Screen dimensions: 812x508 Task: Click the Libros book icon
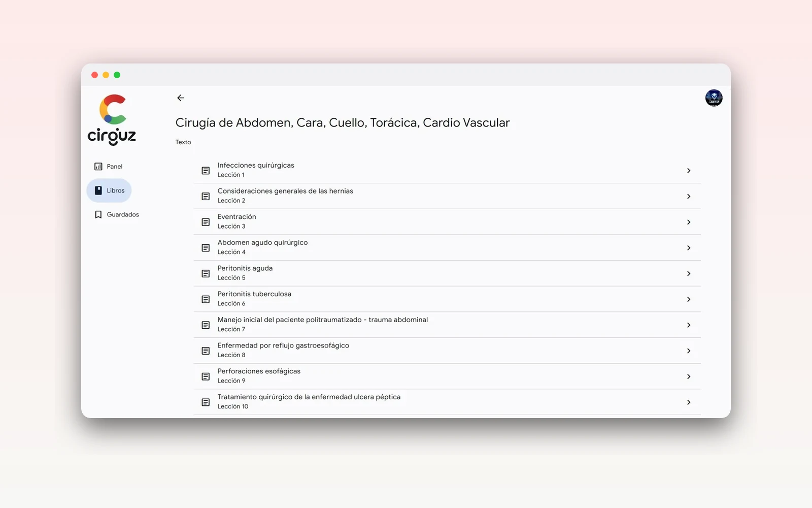click(x=98, y=190)
